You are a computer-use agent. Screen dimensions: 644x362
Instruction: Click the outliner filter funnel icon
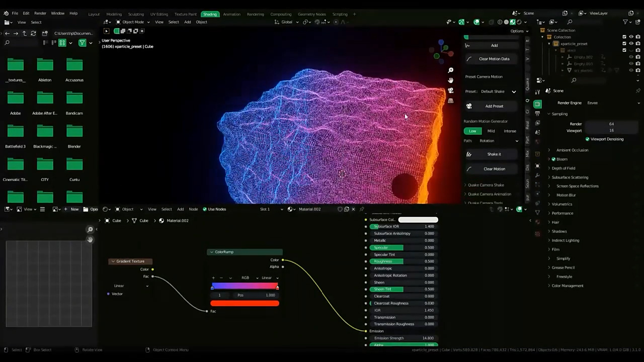[x=625, y=22]
